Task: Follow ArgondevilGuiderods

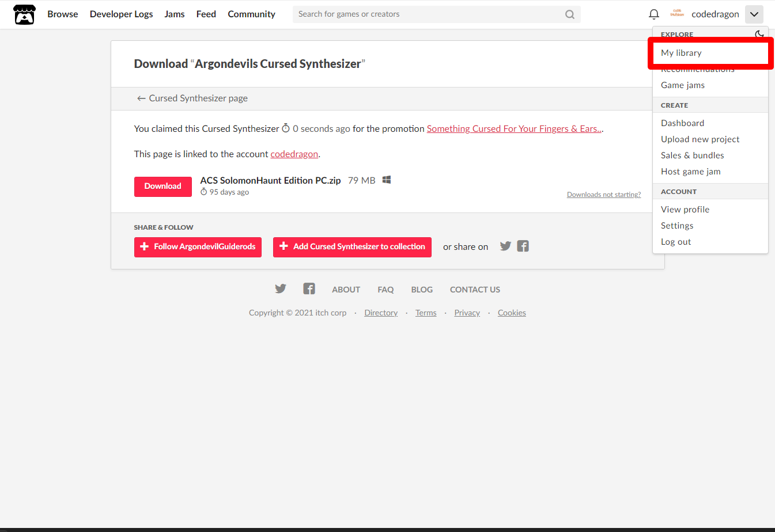Action: [198, 247]
